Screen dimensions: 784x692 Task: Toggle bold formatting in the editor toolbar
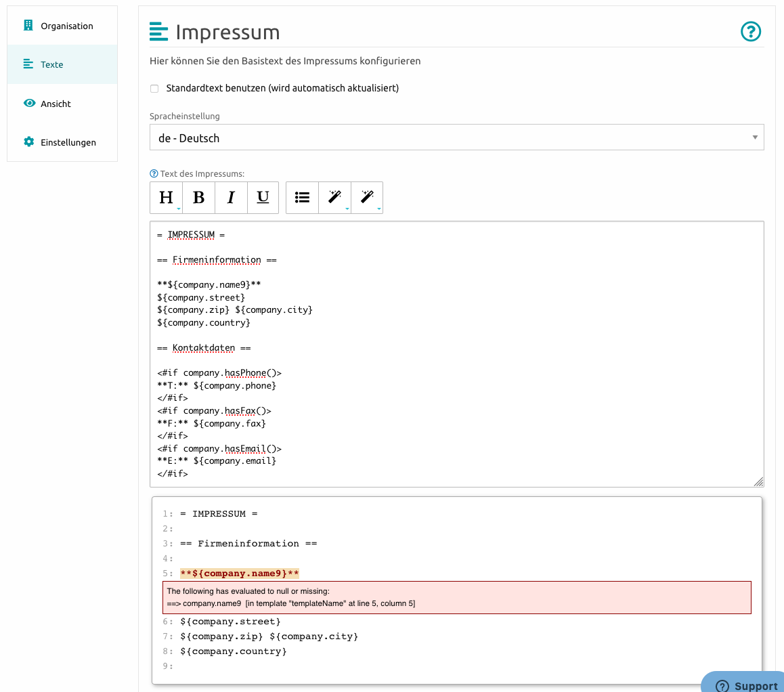tap(198, 198)
